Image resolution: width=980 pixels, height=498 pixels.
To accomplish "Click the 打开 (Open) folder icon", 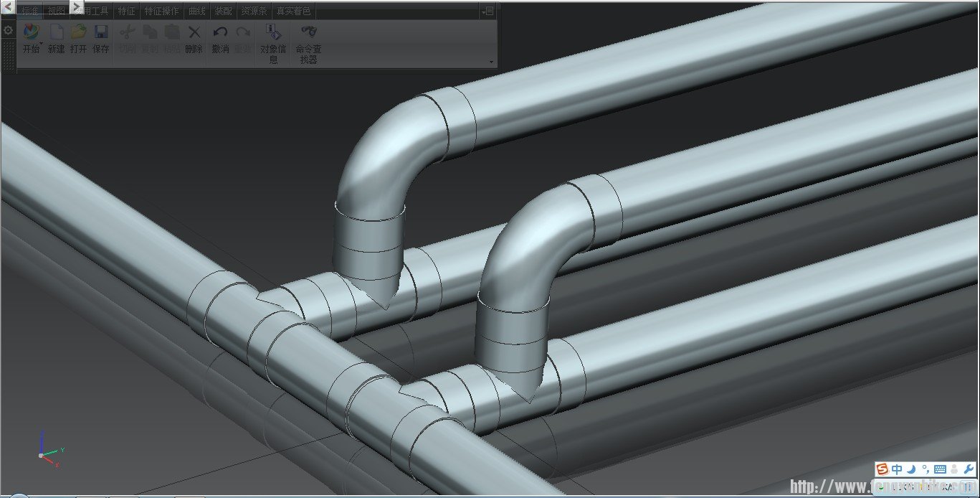I will click(x=78, y=33).
